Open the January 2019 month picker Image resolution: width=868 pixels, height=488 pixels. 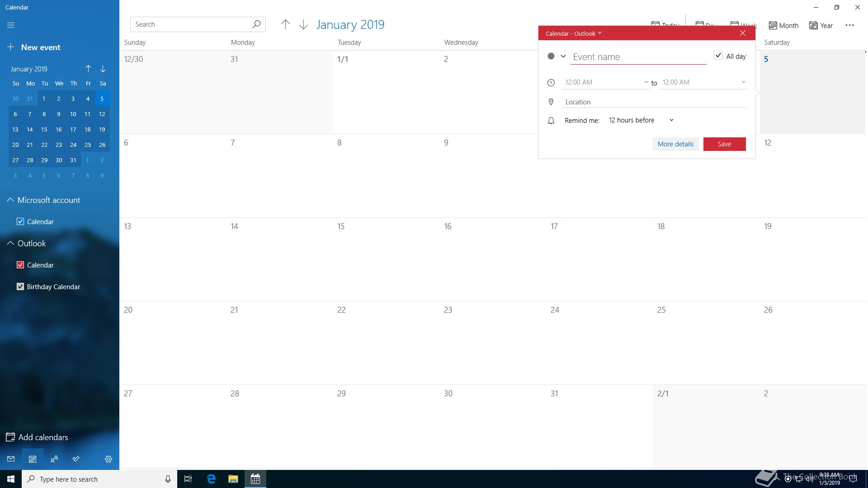[x=350, y=24]
